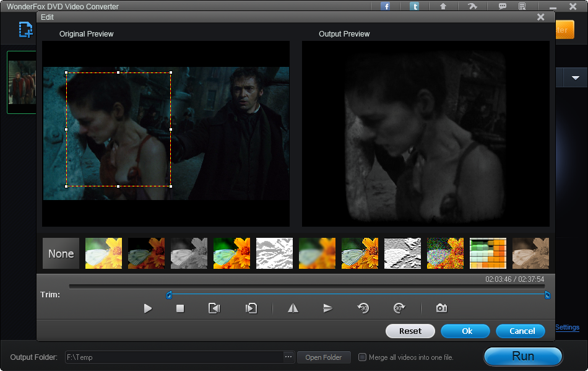Click the Run button
The image size is (588, 371).
523,356
